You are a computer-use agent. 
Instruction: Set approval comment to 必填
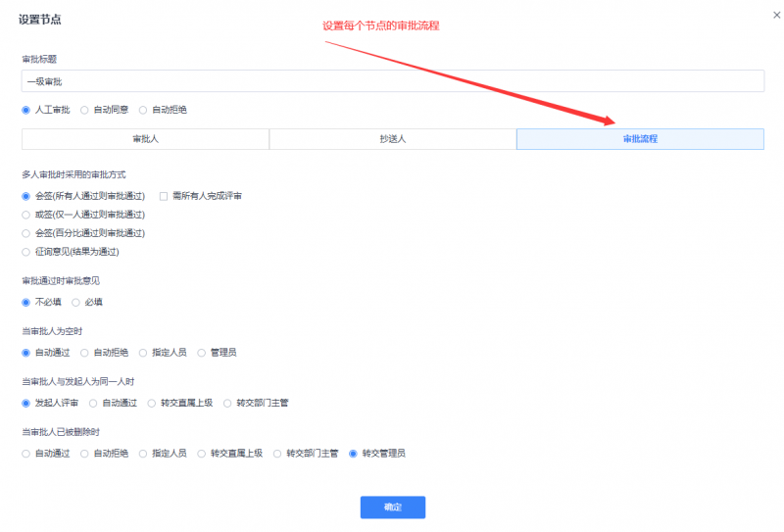tap(76, 302)
